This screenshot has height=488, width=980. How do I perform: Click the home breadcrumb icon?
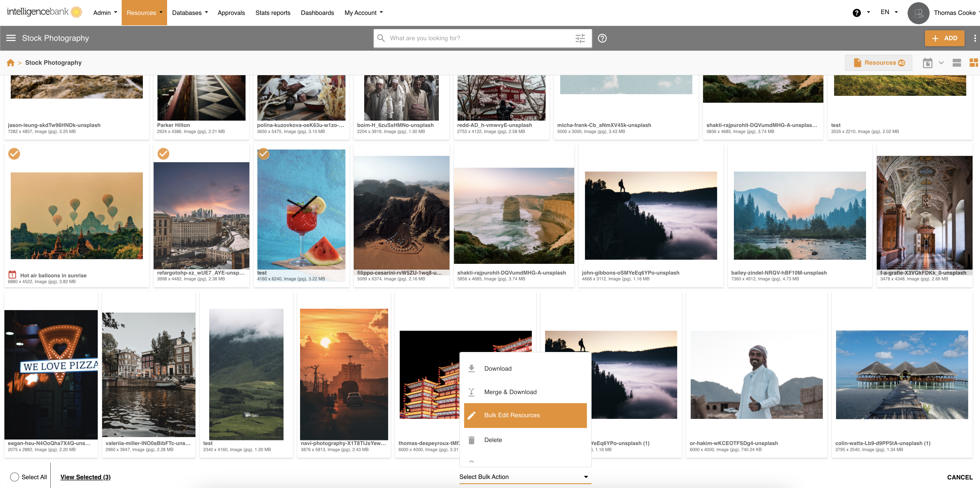(10, 63)
